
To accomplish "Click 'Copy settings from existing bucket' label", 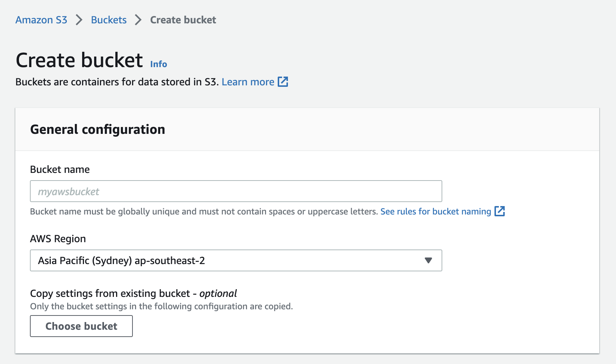I will click(134, 293).
